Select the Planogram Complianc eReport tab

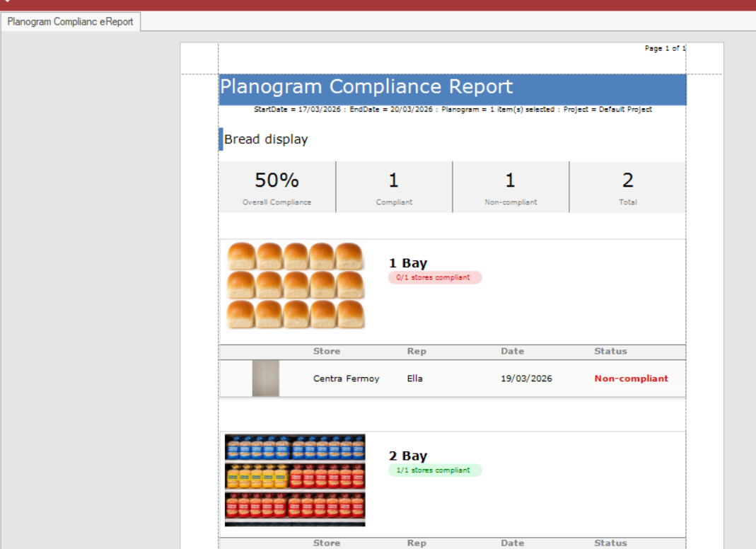(x=71, y=22)
